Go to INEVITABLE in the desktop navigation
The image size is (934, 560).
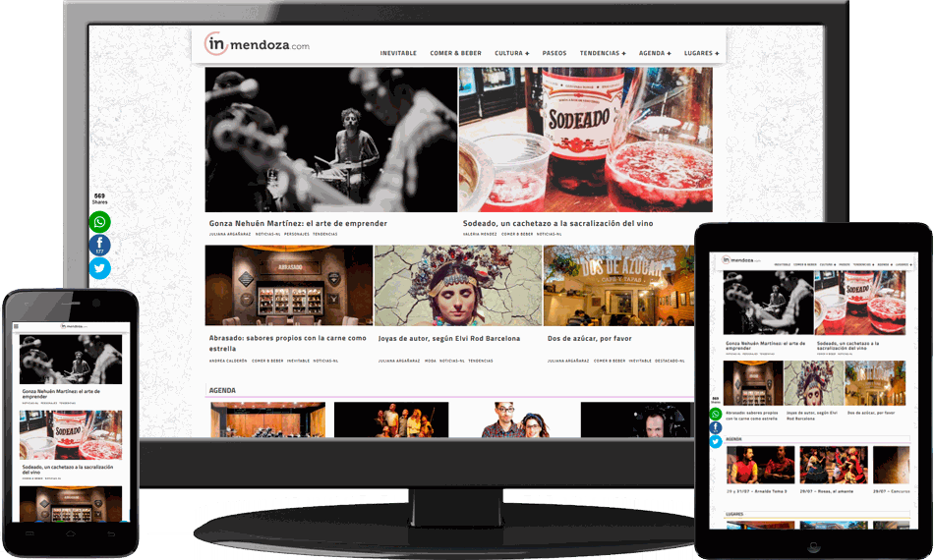point(398,53)
